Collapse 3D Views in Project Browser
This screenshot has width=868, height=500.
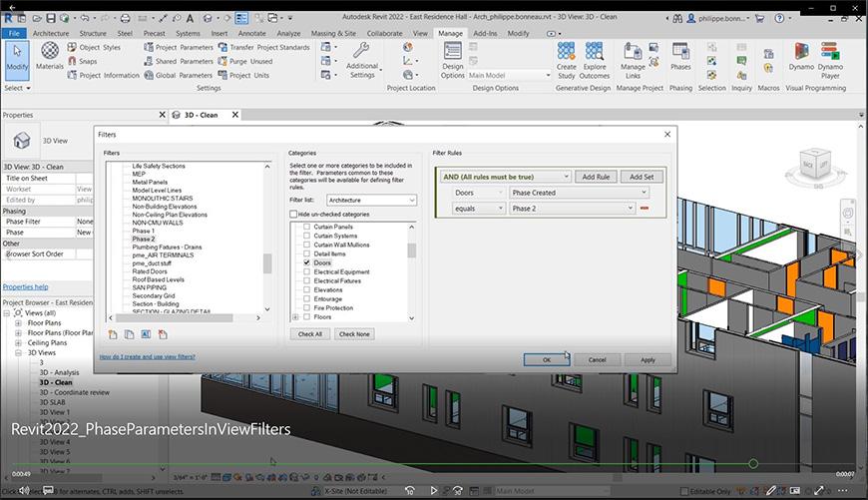[18, 352]
